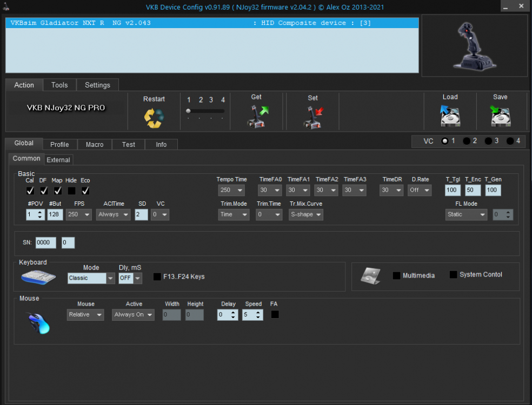The height and width of the screenshot is (405, 532).
Task: Click the Get joystick icon
Action: (x=257, y=116)
